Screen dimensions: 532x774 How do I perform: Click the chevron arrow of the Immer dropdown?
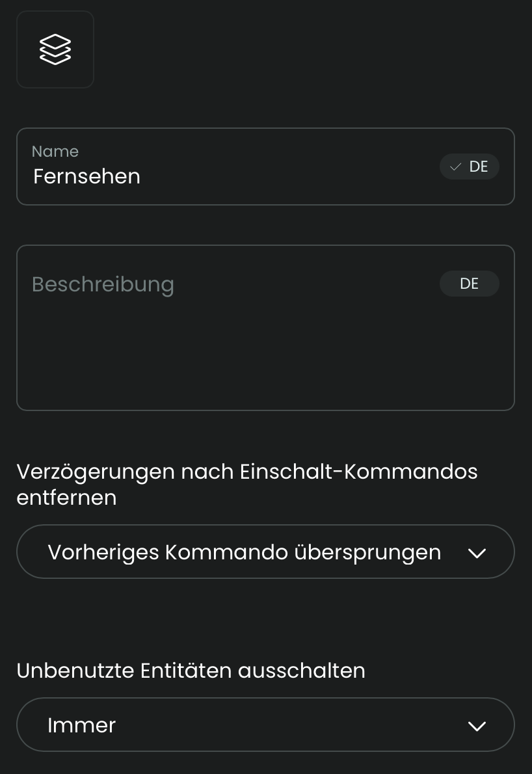tap(477, 726)
